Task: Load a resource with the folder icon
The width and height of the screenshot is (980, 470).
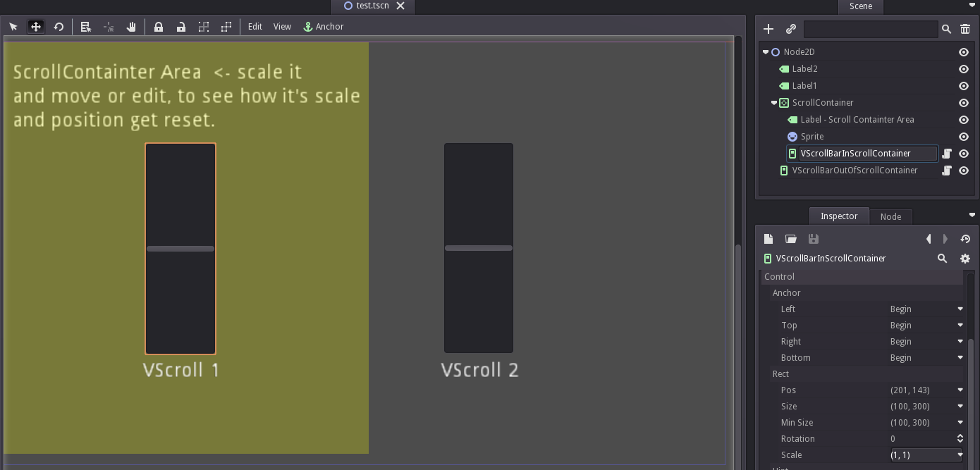Action: click(791, 239)
